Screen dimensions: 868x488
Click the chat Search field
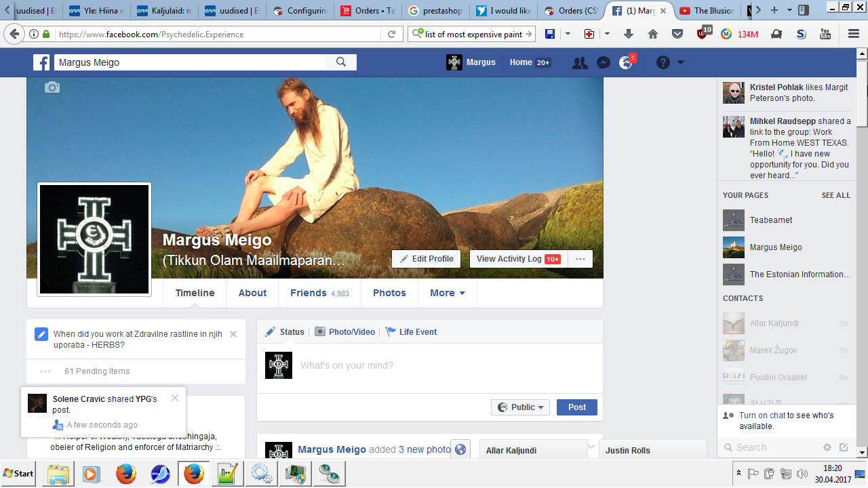point(770,447)
